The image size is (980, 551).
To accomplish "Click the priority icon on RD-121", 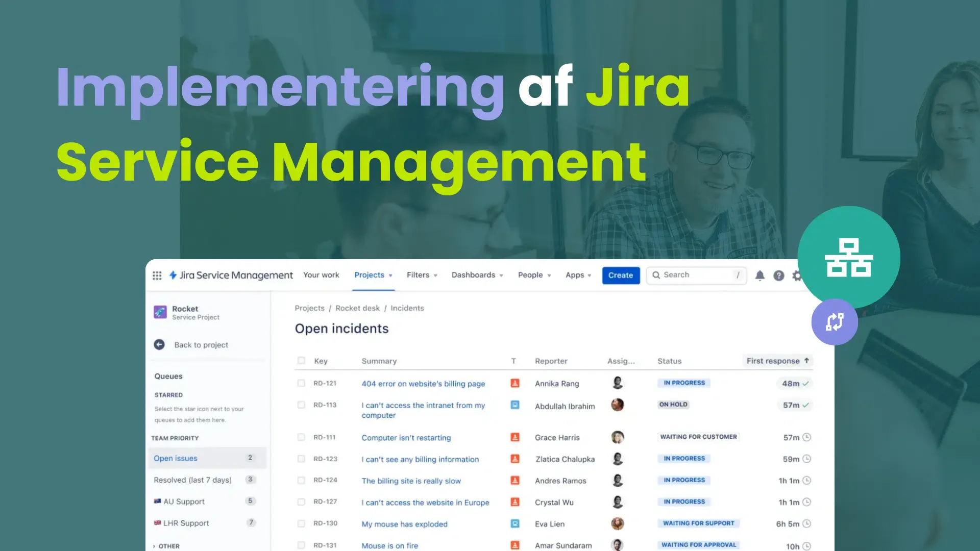I will pos(514,383).
